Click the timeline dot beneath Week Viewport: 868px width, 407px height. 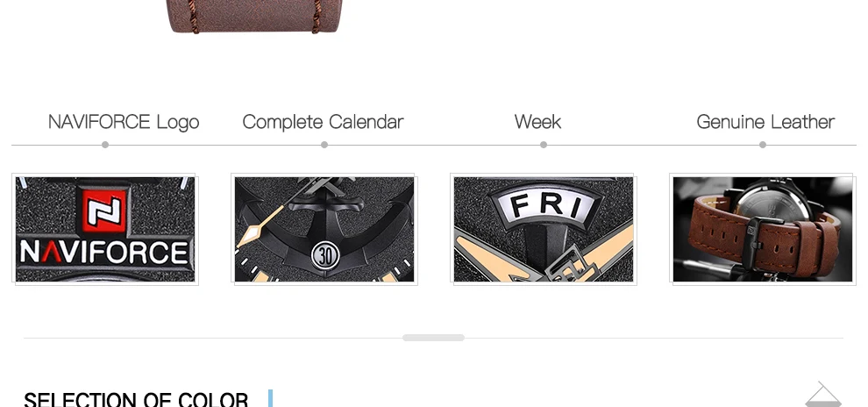pyautogui.click(x=544, y=145)
